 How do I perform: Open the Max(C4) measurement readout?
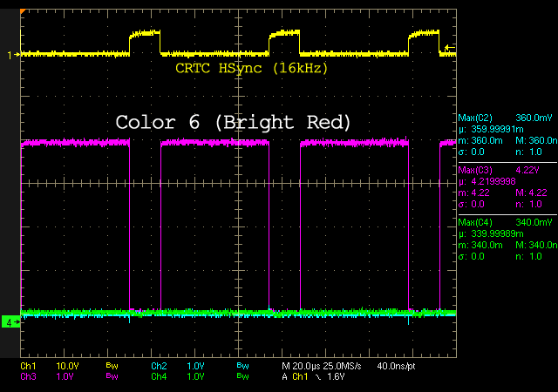tap(506, 221)
